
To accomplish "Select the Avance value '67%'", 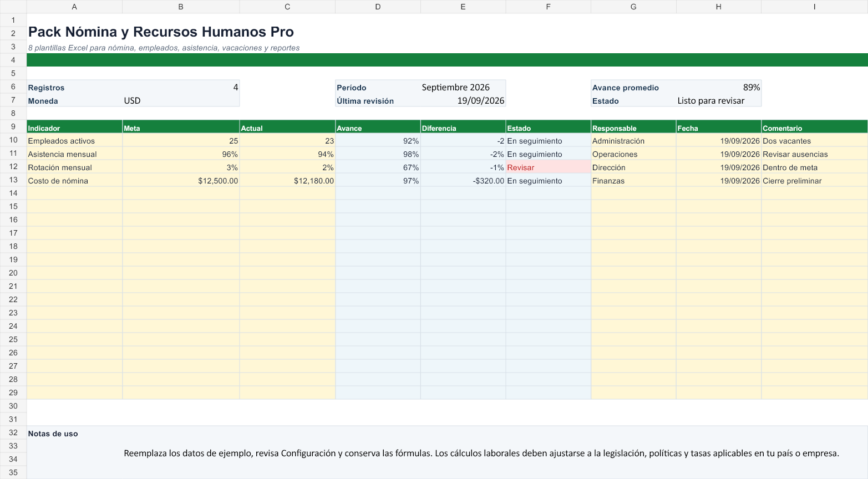I will (x=378, y=167).
